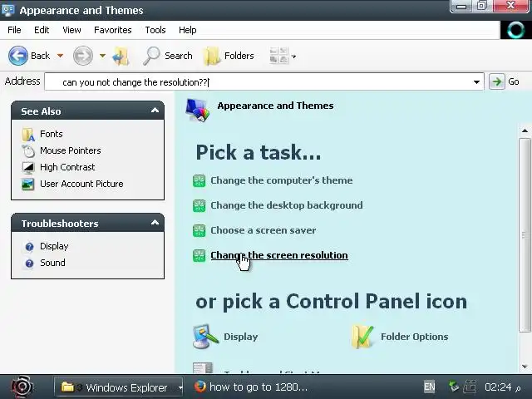Open the High Contrast link
This screenshot has width=532, height=399.
click(67, 167)
